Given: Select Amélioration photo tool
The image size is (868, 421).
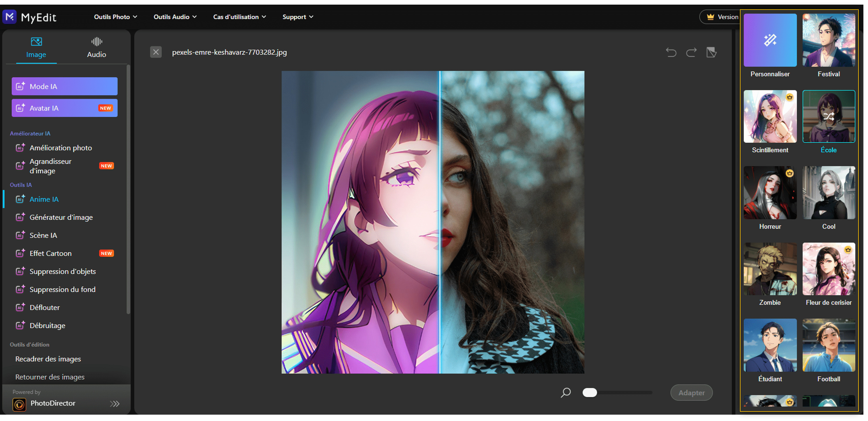Looking at the screenshot, I should coord(61,148).
